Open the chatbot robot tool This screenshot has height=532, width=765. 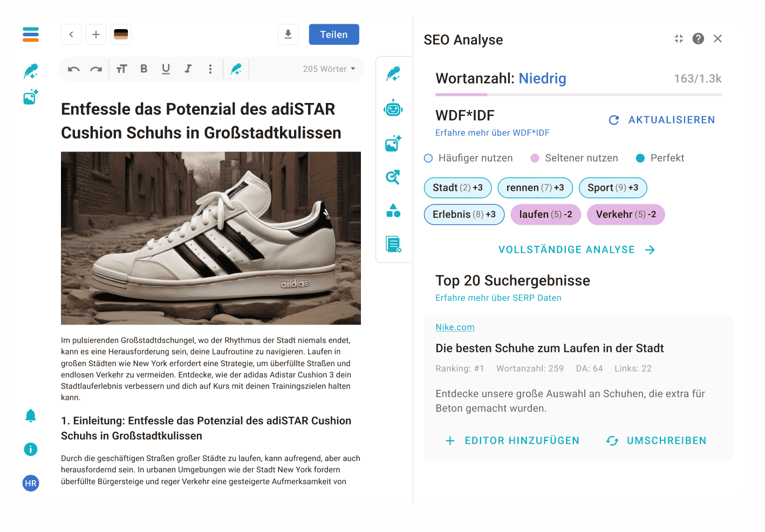(393, 109)
